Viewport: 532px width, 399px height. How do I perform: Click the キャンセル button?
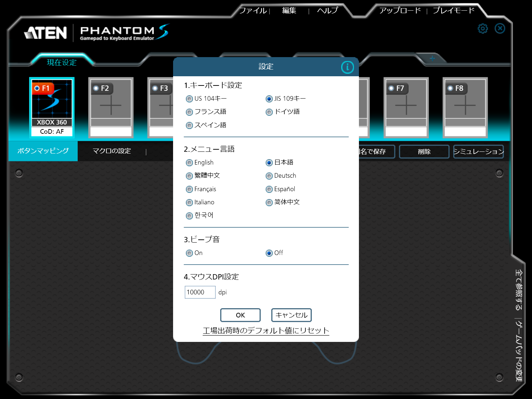(x=292, y=315)
